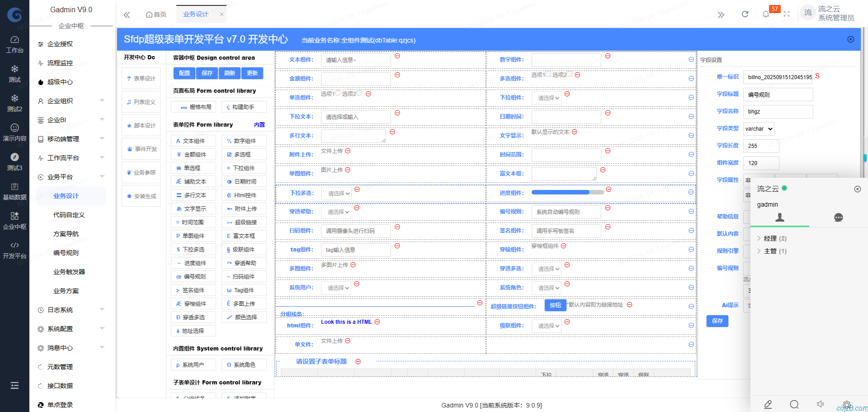868x412 pixels.
Task: Select the 文本组件 component in the form library
Action: coord(193,141)
